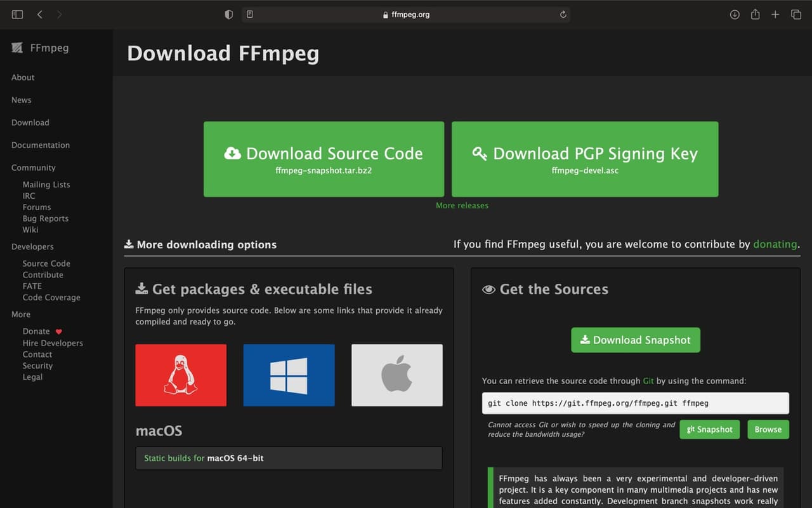The image size is (812, 508).
Task: Open Download in the sidebar
Action: (x=30, y=123)
